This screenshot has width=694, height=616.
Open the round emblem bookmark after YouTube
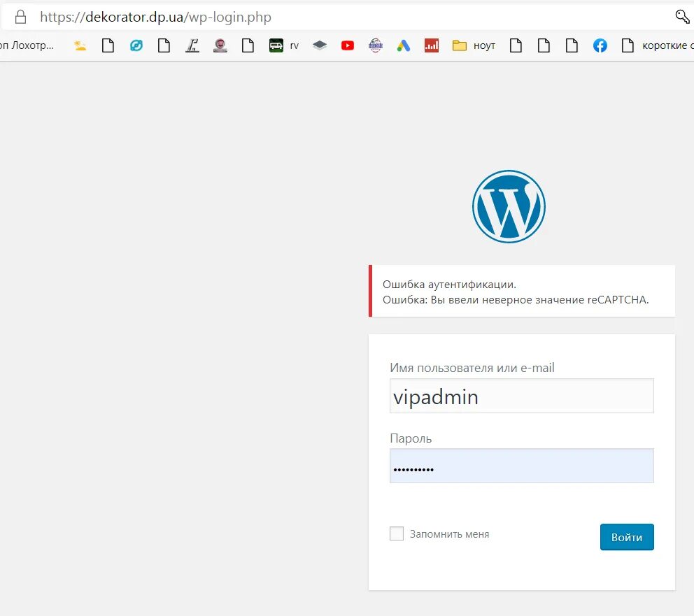click(x=375, y=45)
